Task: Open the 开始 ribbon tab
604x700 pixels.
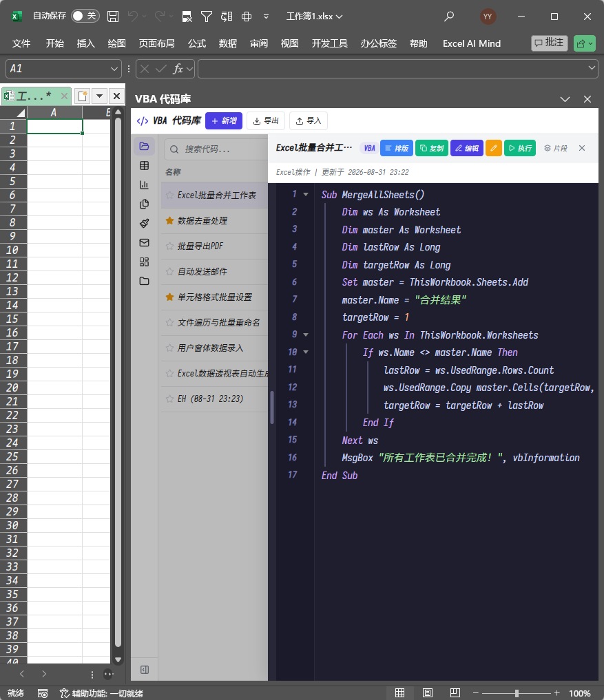Action: [55, 43]
